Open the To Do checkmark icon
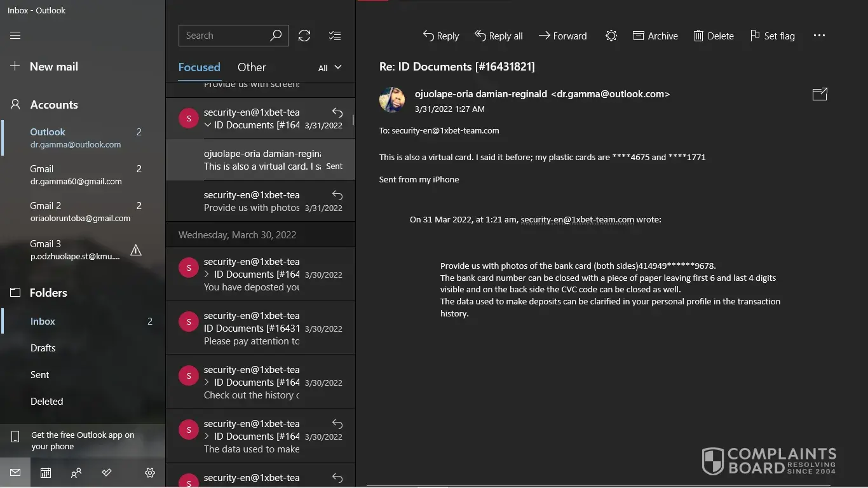868x488 pixels. 107,473
